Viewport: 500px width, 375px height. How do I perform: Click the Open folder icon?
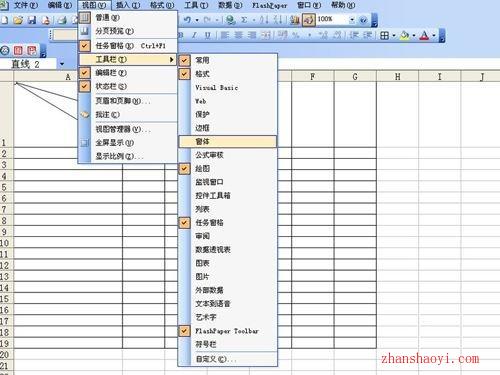click(x=18, y=20)
